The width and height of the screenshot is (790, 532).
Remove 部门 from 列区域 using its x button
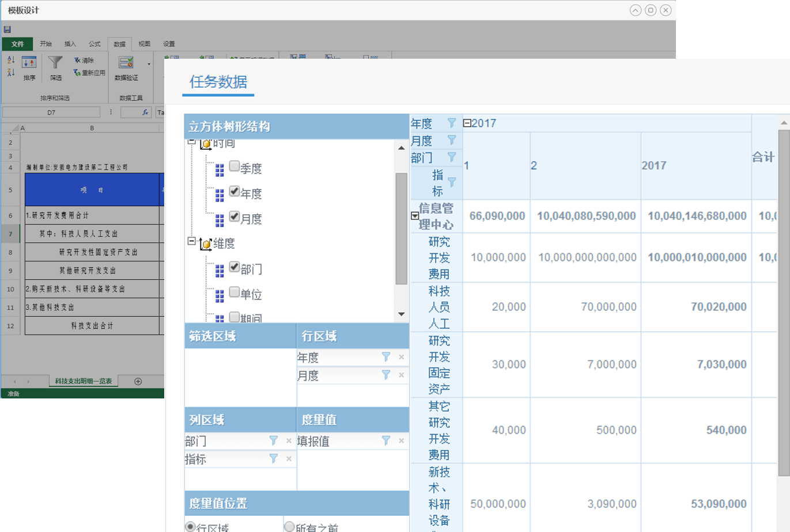pyautogui.click(x=288, y=441)
